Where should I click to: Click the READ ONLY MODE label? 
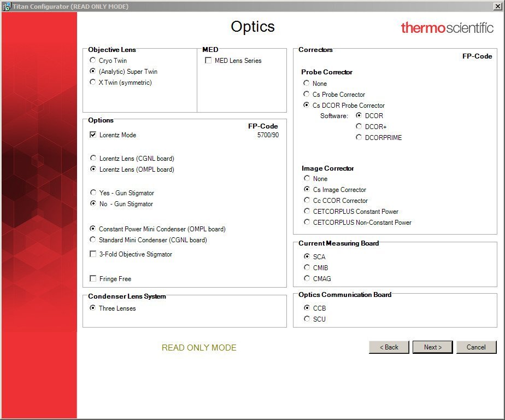point(199,347)
